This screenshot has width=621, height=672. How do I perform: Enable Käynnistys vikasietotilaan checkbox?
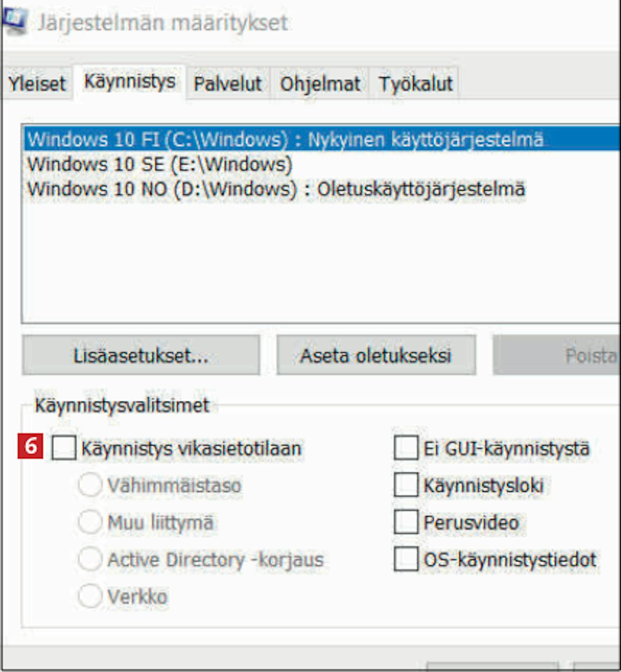point(64,448)
